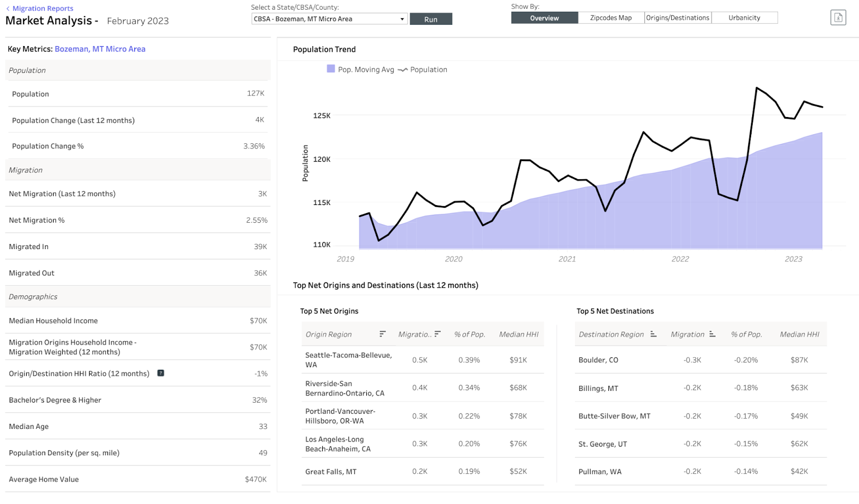The width and height of the screenshot is (859, 504).
Task: Click the Bozeman, MT Micro Area link
Action: point(100,49)
